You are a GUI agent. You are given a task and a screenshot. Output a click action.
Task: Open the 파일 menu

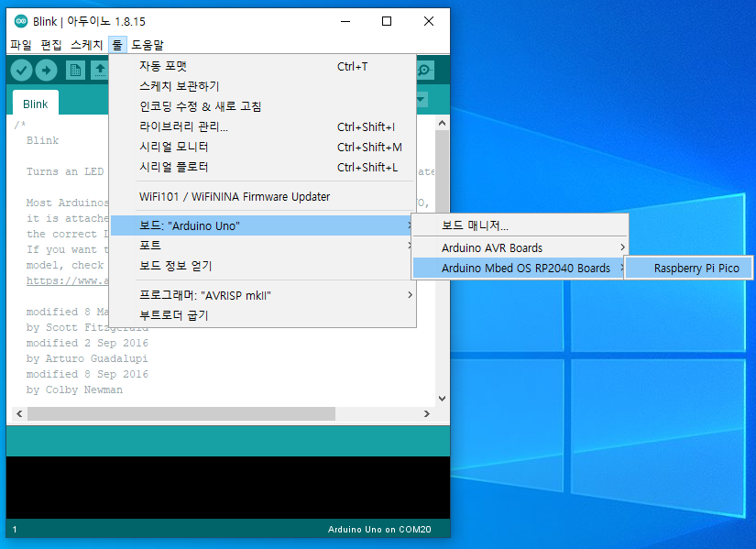tap(21, 45)
